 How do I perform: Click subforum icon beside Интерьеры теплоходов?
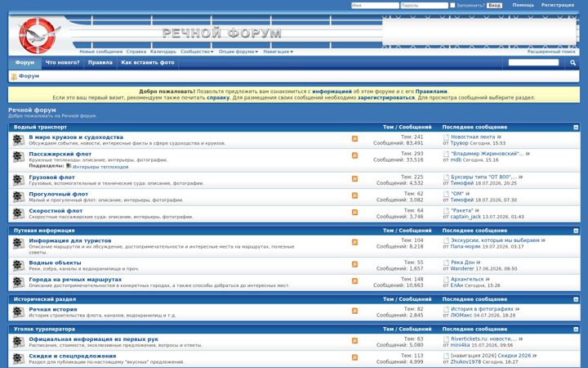pyautogui.click(x=69, y=165)
